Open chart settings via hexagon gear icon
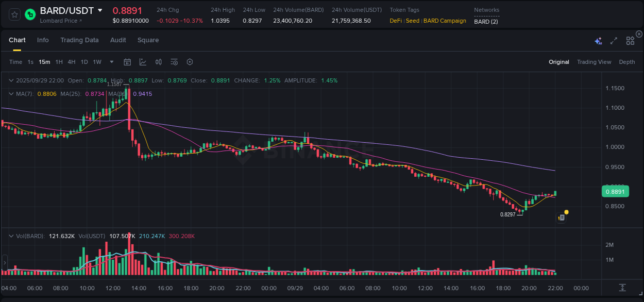Viewport: 644px width, 302px height. [x=190, y=61]
